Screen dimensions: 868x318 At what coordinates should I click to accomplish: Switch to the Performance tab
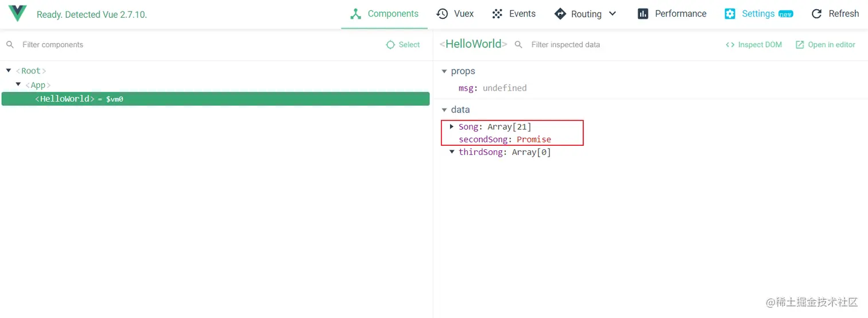672,14
